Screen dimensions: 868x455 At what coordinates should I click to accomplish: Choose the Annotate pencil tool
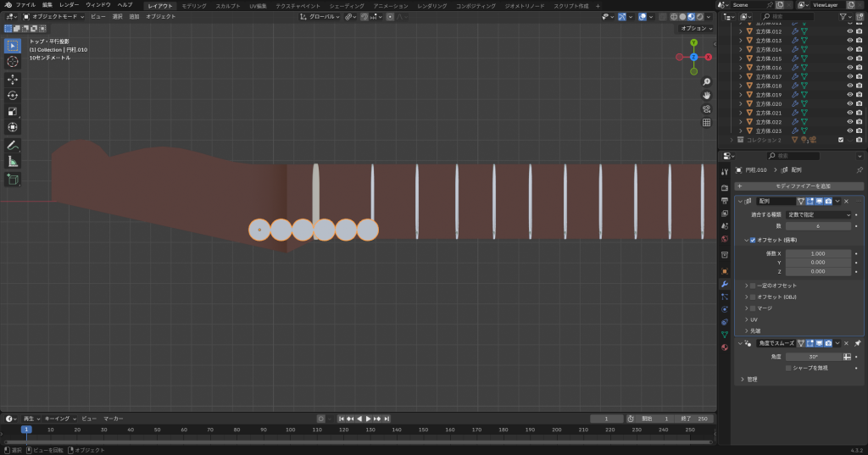(13, 145)
